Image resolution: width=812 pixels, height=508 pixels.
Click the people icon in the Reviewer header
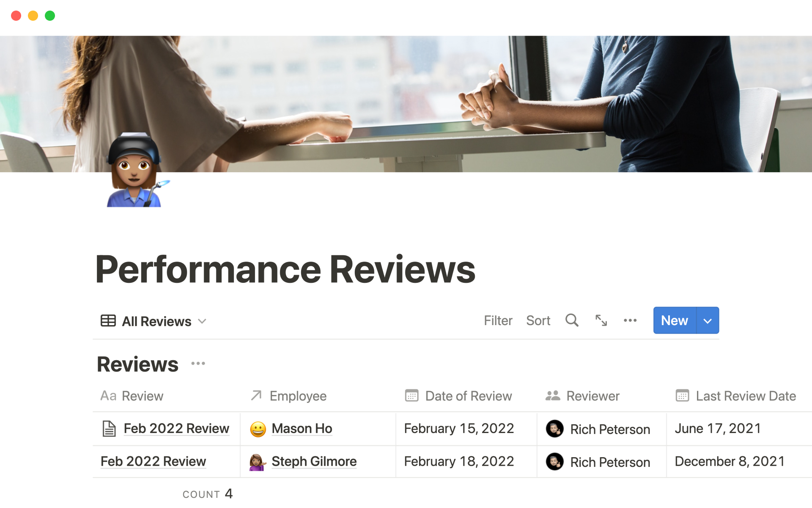click(x=553, y=396)
